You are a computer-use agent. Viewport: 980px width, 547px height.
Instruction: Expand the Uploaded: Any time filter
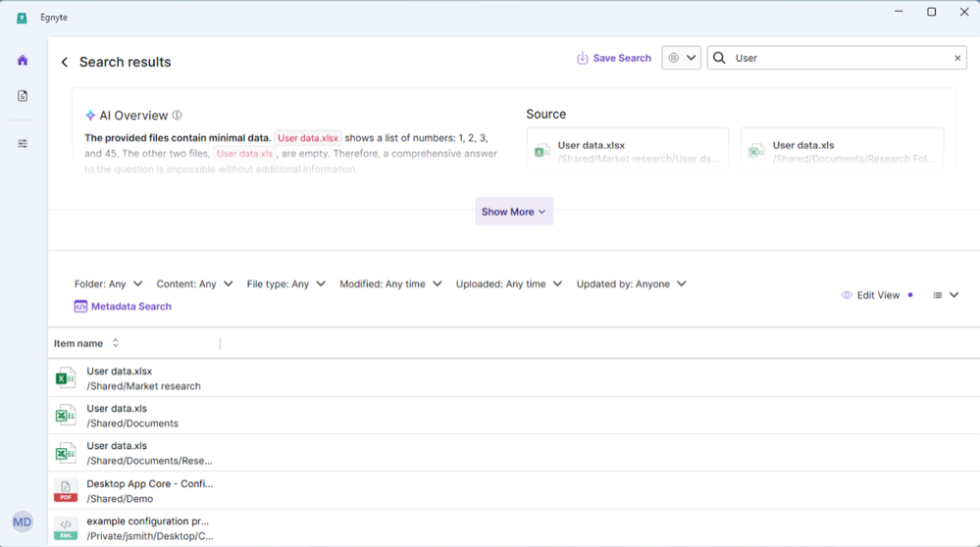(x=509, y=284)
